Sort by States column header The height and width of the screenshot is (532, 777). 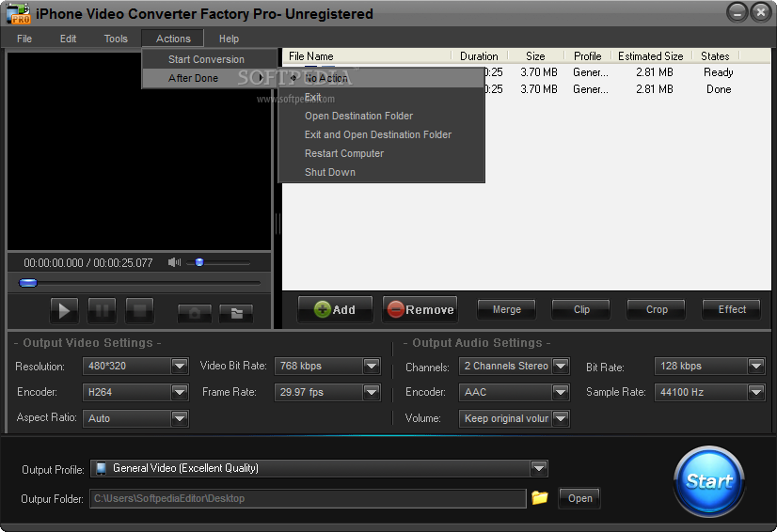(715, 56)
